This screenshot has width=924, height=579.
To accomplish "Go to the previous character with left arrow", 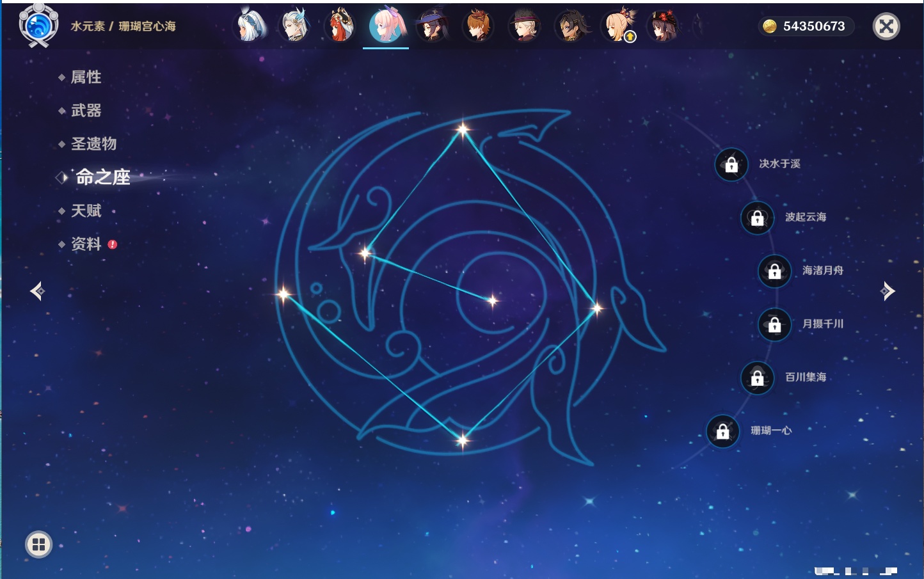I will [x=38, y=291].
